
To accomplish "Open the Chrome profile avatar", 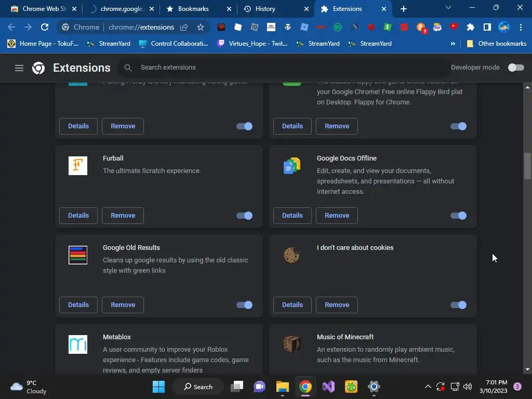I will point(503,27).
